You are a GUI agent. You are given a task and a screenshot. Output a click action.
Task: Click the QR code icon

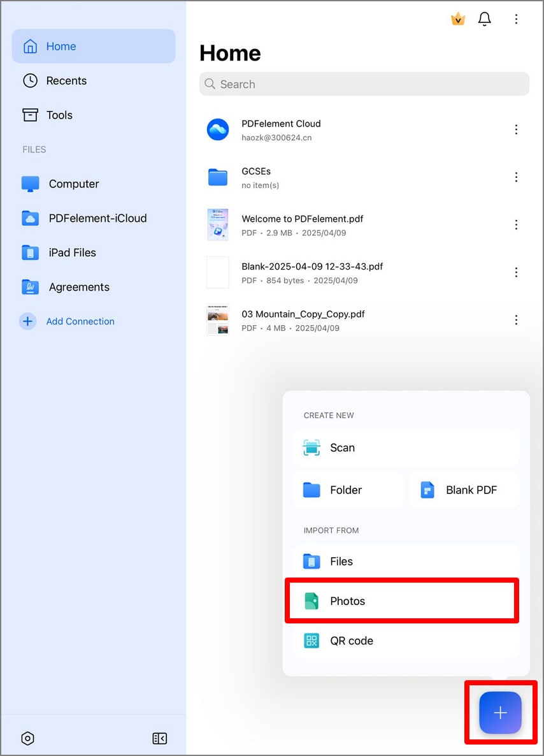[x=311, y=640]
